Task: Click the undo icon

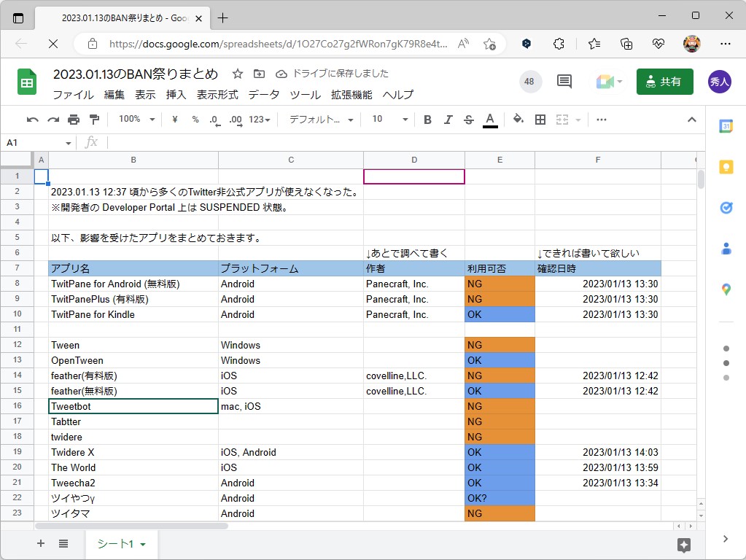Action: (x=32, y=119)
